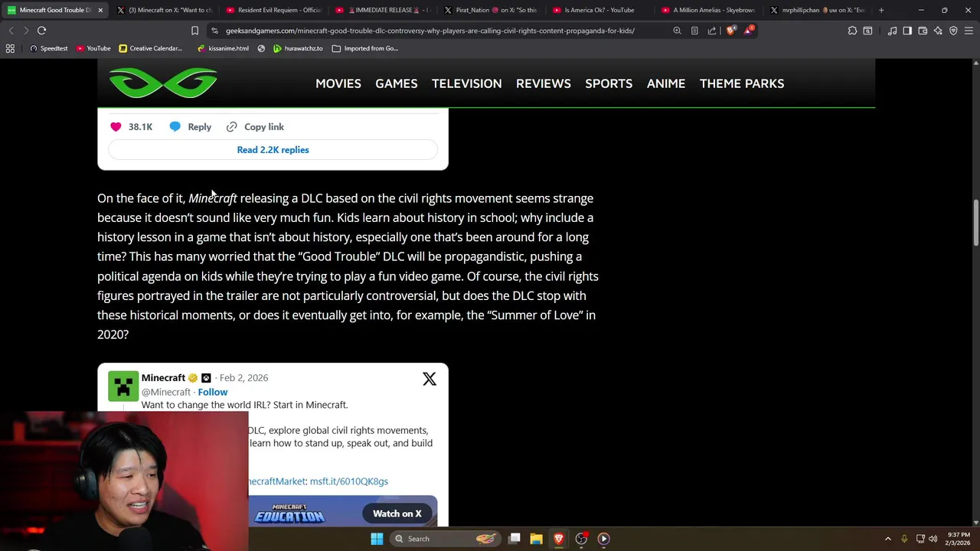
Task: Open the Geeks and Gamers logo home link
Action: pyautogui.click(x=163, y=83)
